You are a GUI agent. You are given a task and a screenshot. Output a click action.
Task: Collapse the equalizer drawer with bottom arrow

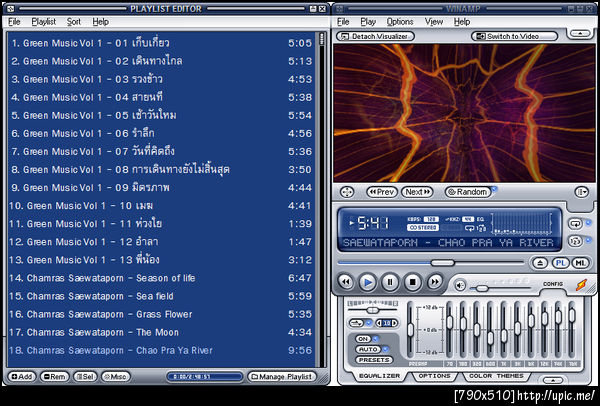(x=553, y=380)
